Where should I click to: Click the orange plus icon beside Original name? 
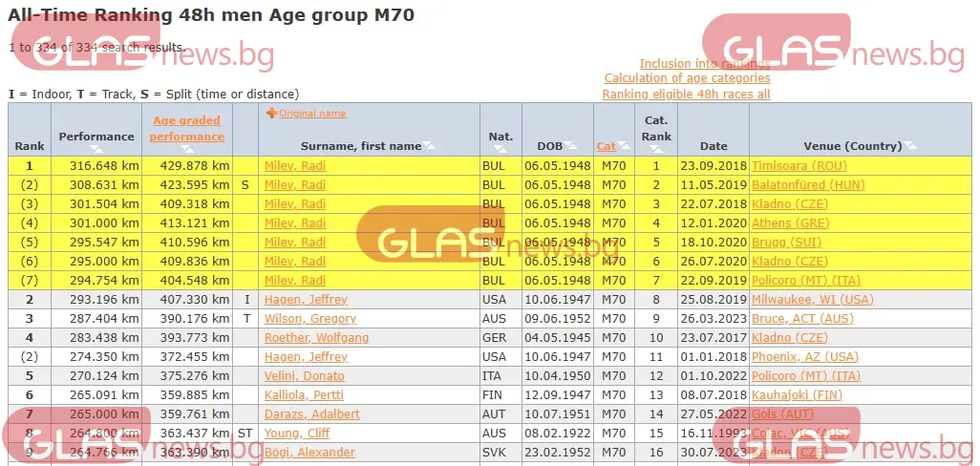point(271,114)
